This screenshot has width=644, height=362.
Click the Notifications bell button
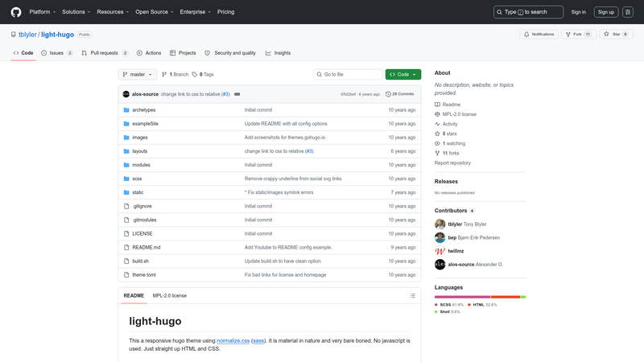click(x=539, y=34)
